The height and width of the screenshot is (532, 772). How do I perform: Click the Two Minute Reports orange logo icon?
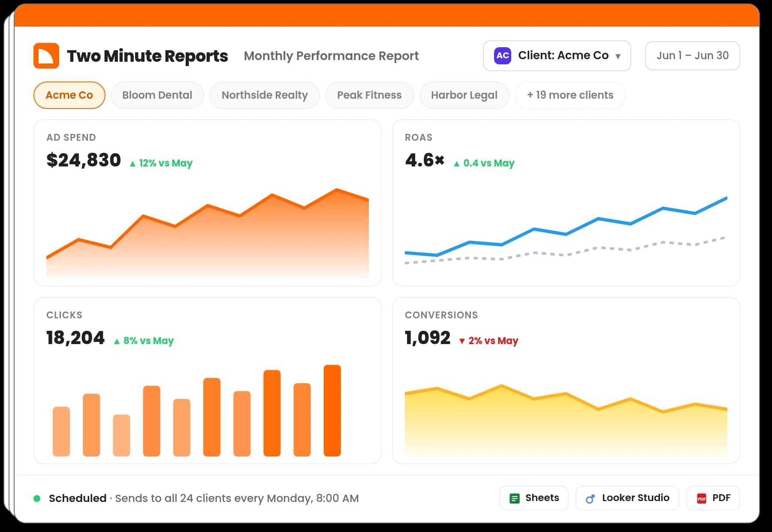46,56
